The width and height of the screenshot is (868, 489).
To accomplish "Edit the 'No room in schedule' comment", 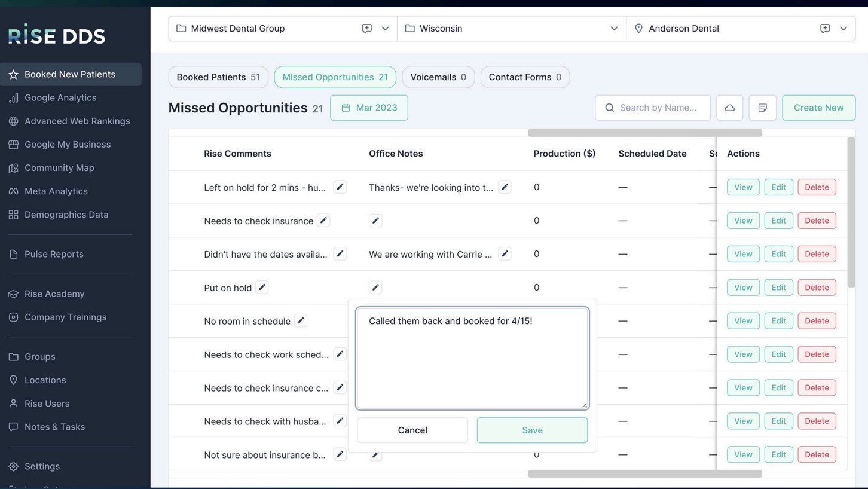I will pos(301,321).
